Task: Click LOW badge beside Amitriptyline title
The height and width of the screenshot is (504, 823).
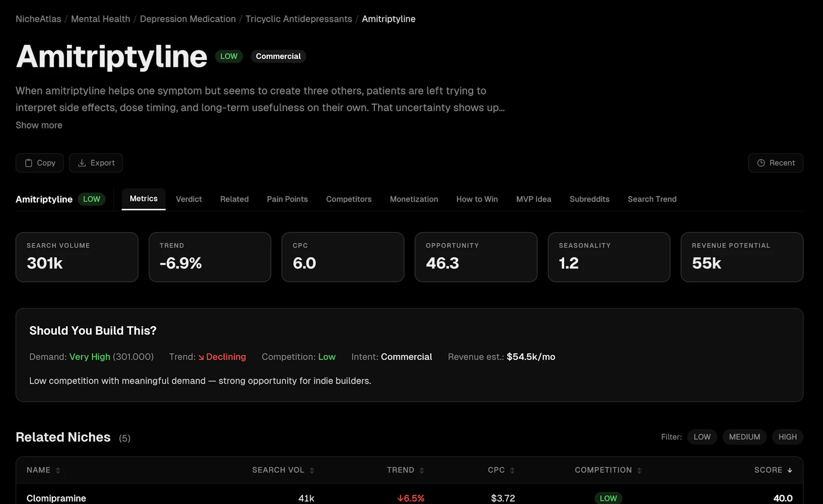Action: [x=229, y=57]
